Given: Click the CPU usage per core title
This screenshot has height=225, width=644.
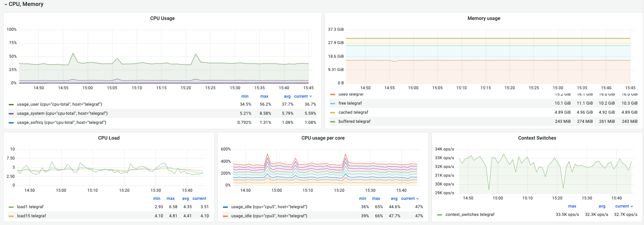Looking at the screenshot, I should click(x=323, y=138).
